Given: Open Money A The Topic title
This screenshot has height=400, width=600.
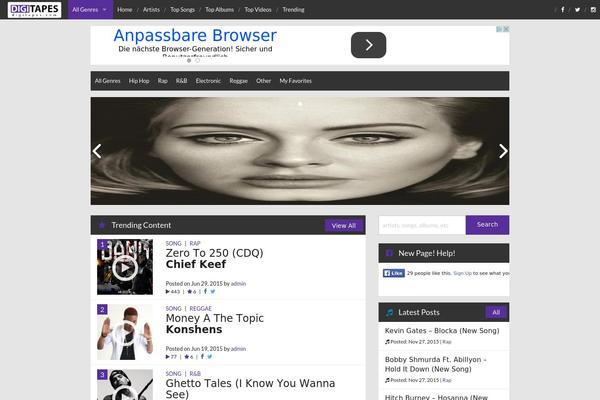Looking at the screenshot, I should click(x=215, y=318).
